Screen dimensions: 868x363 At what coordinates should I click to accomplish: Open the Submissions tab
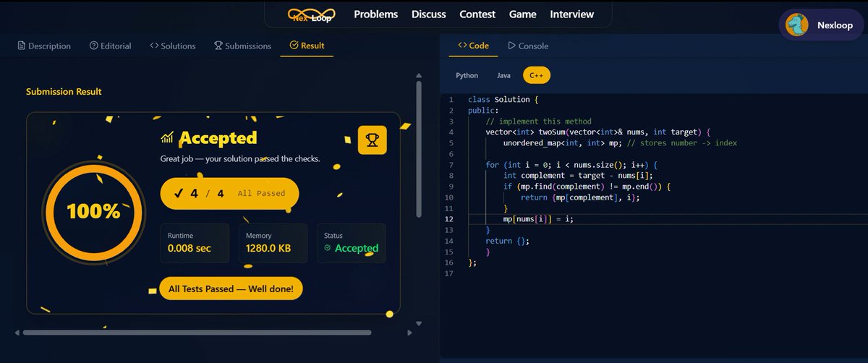pyautogui.click(x=243, y=46)
